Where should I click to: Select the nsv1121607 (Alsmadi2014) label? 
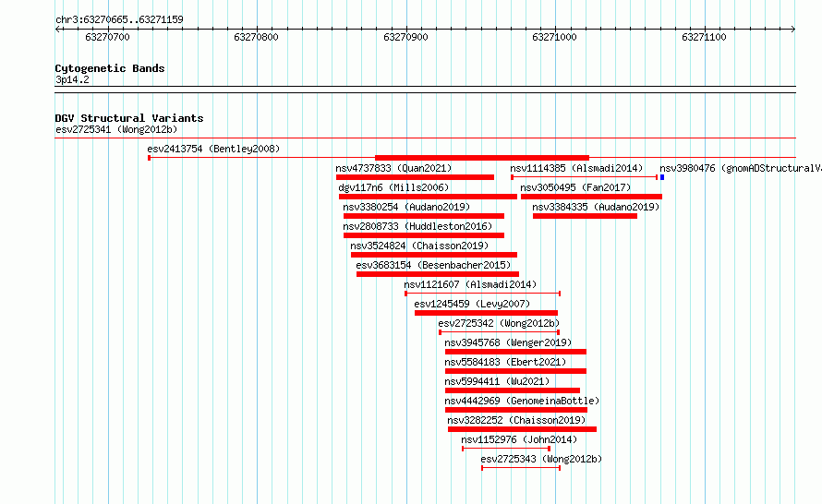(470, 284)
